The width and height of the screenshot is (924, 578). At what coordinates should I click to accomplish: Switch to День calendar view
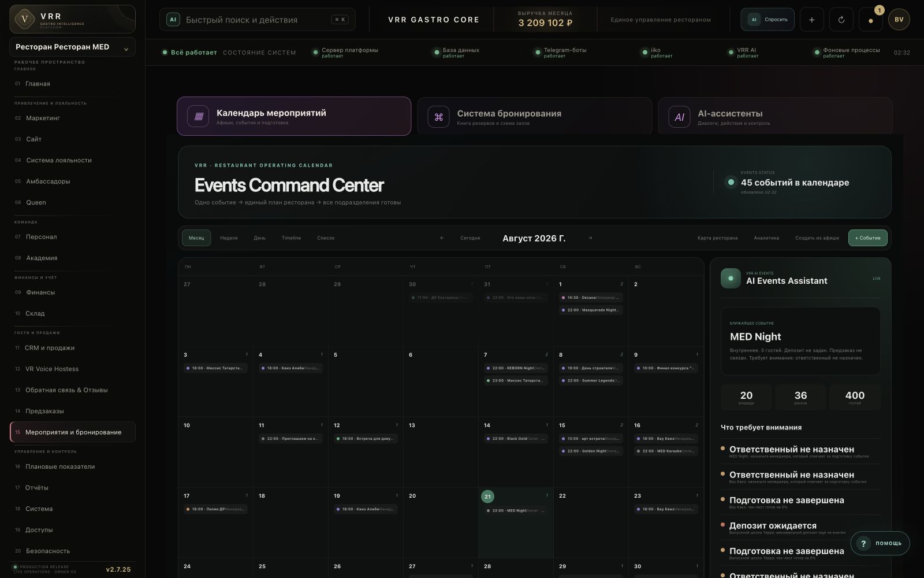tap(260, 238)
